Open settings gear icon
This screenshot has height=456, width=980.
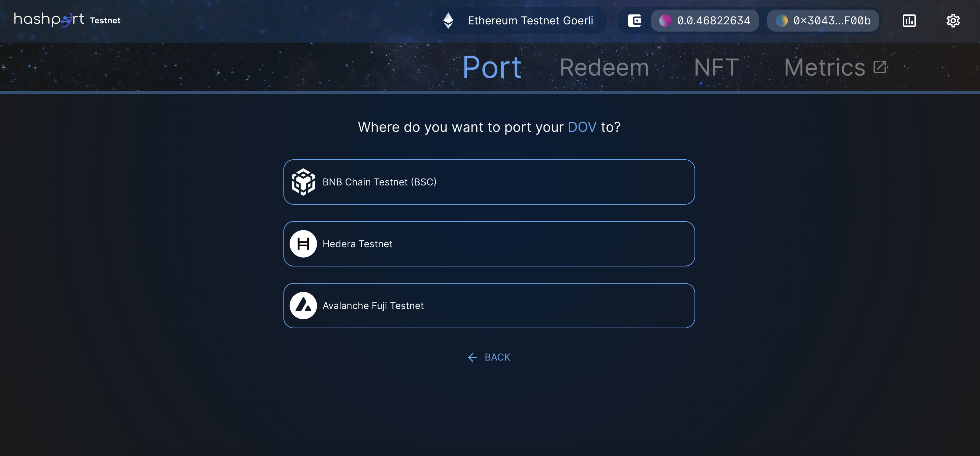[953, 21]
